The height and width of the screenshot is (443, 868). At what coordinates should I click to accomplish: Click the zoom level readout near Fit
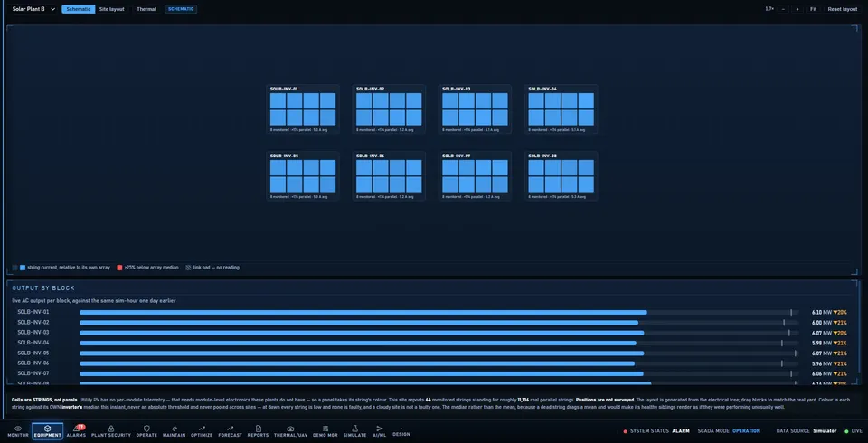[x=769, y=9]
